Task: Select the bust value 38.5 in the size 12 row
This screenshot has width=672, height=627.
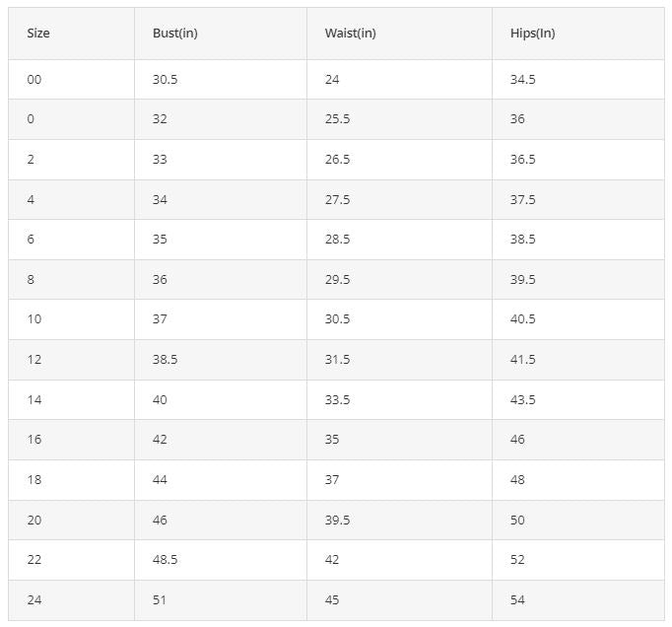Action: click(x=165, y=359)
